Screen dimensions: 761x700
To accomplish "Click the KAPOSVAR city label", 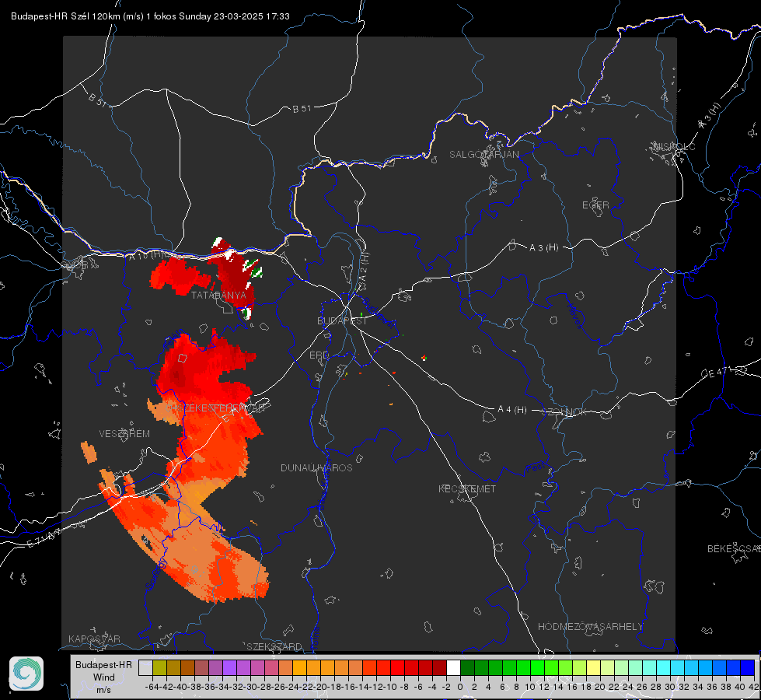I will point(94,639).
